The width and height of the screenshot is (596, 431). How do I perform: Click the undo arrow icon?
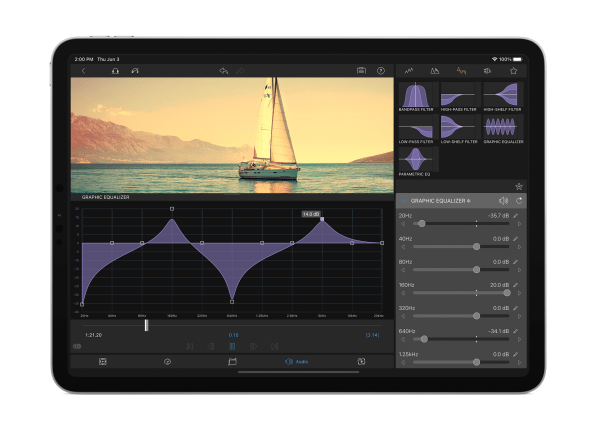pos(224,71)
